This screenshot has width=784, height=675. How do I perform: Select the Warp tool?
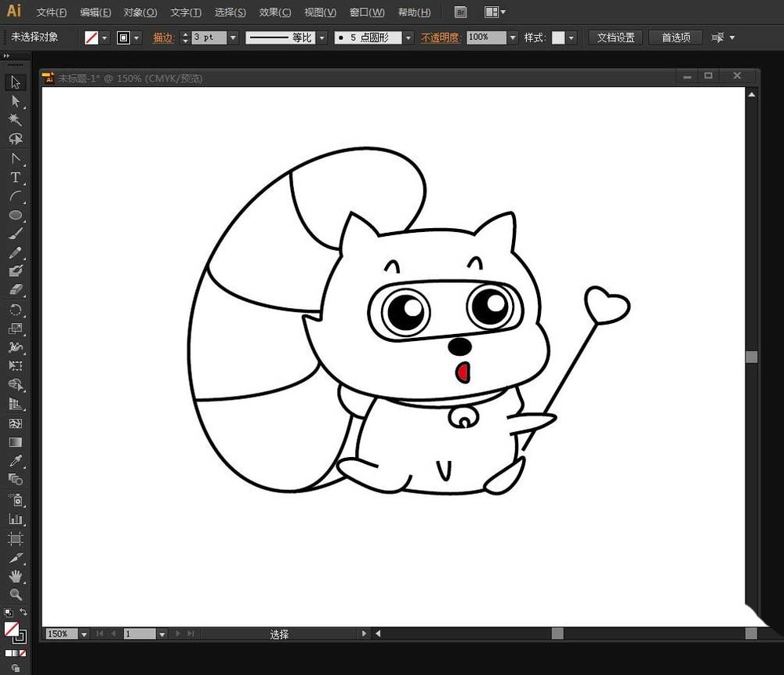coord(16,347)
